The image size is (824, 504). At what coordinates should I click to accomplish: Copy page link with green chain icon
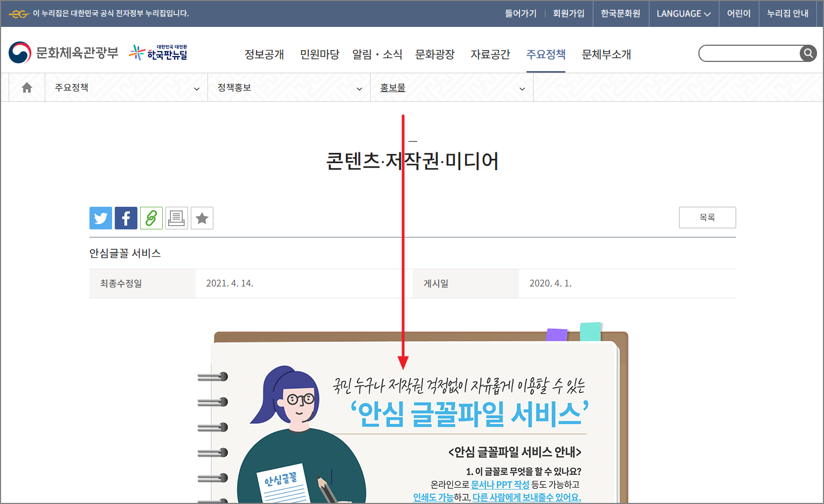tap(151, 218)
